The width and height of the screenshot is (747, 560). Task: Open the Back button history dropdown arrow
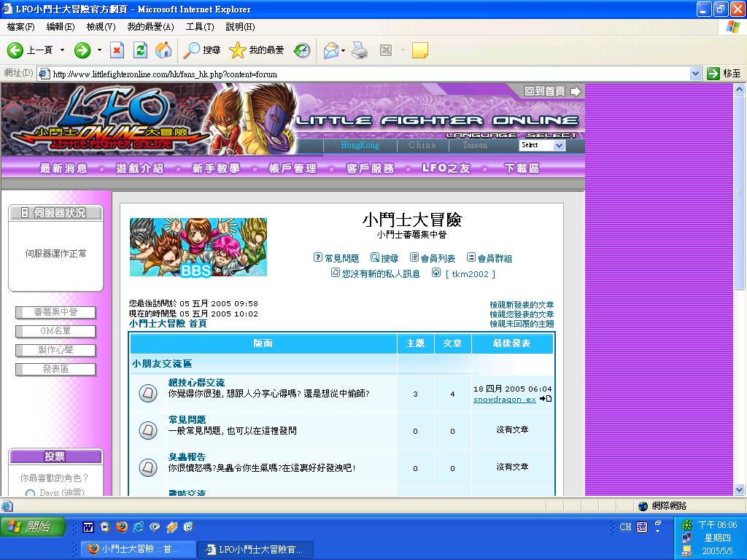(62, 50)
